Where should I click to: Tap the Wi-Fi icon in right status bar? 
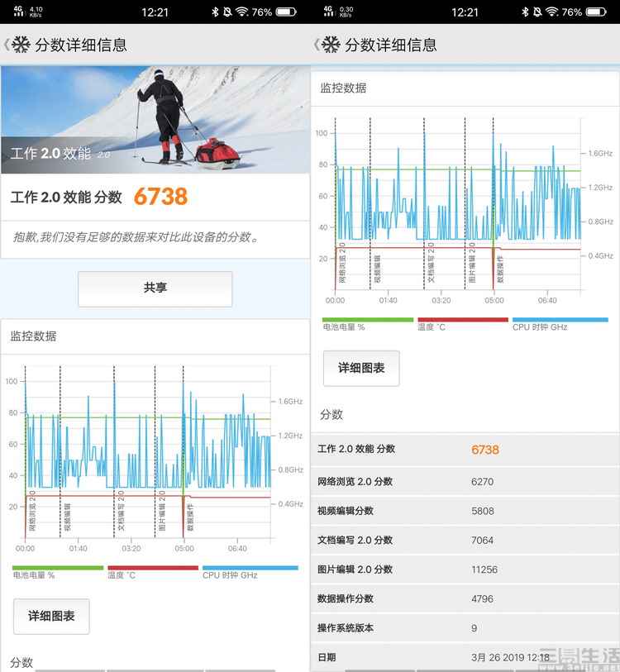[551, 12]
